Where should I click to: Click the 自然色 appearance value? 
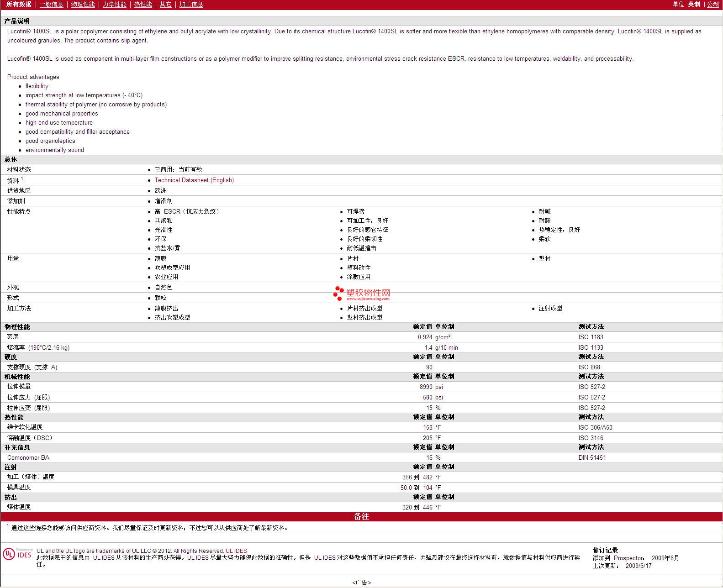pos(164,287)
